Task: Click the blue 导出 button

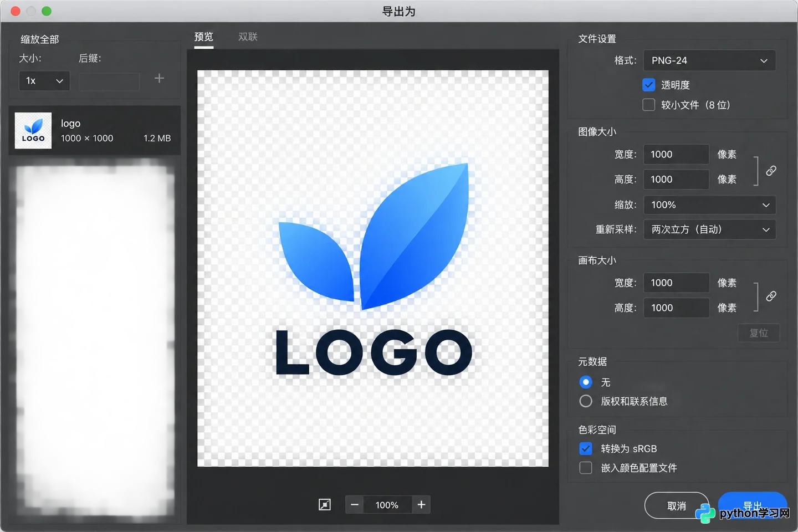Action: point(753,505)
